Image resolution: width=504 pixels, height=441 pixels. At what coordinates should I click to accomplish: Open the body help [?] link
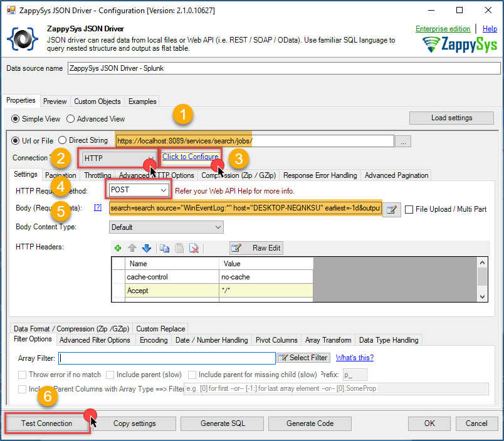tap(98, 208)
